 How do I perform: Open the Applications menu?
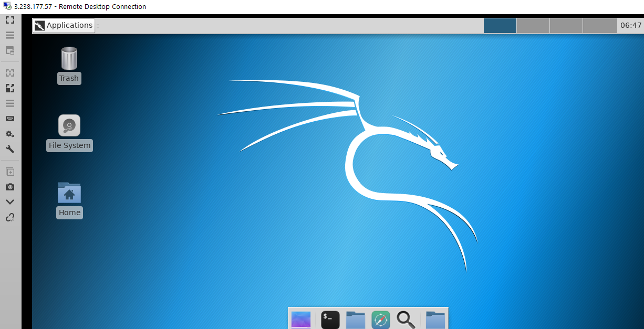[x=64, y=25]
